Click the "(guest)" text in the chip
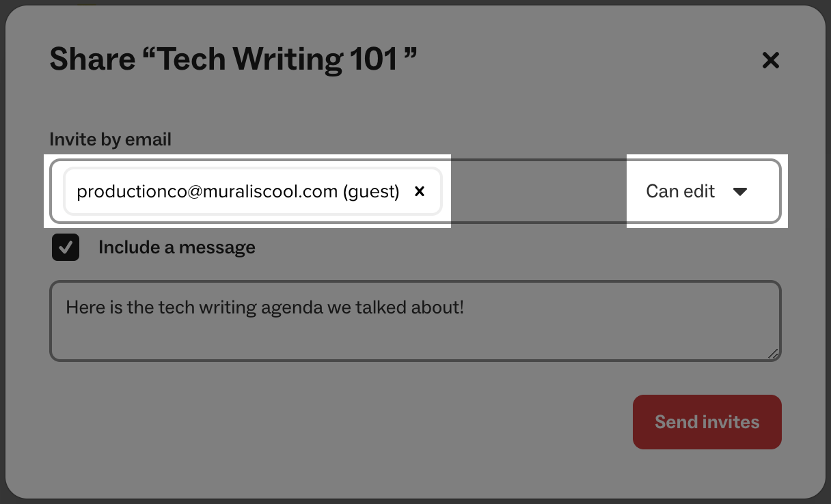Viewport: 831px width, 504px height. tap(372, 192)
